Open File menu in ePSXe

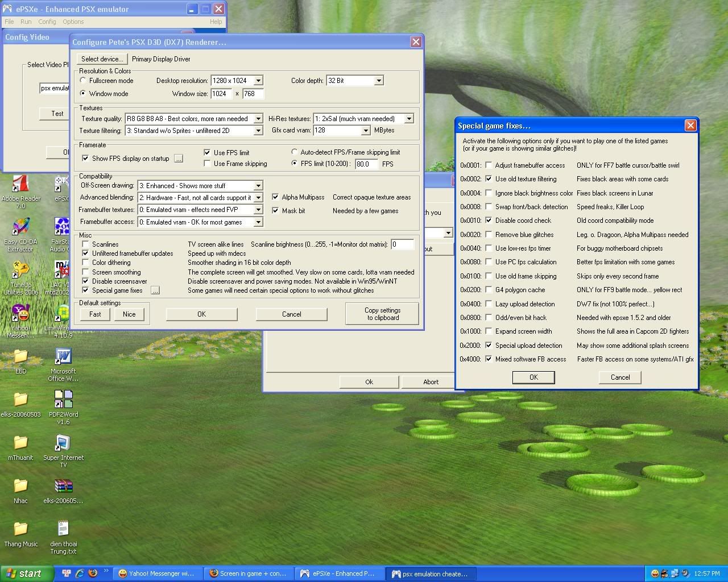tap(9, 22)
